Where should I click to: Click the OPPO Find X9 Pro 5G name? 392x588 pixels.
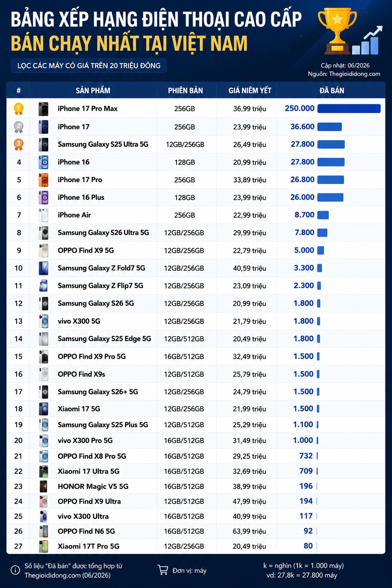[92, 356]
